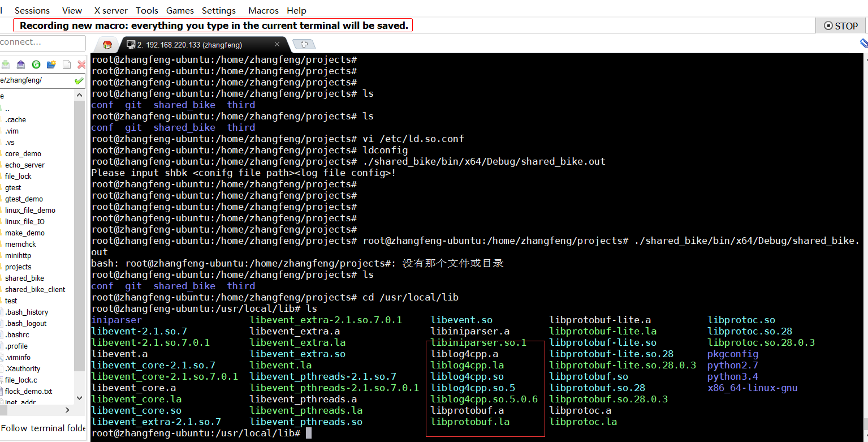Open the MobaXterm home icon left of tabs

click(107, 44)
